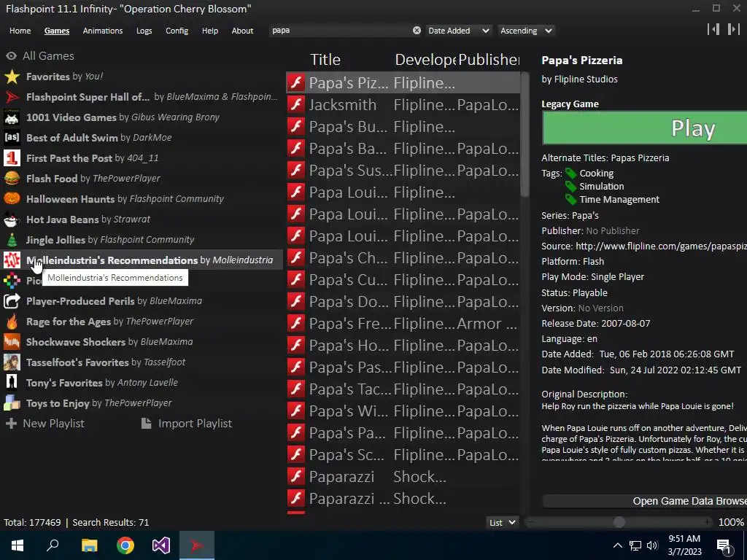The height and width of the screenshot is (560, 747).
Task: Open the Logs tab
Action: coord(144,31)
